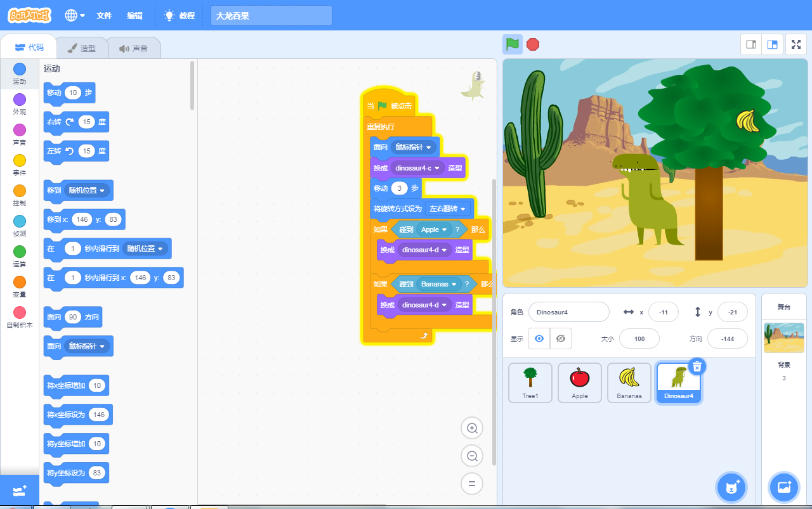Viewport: 812px width, 509px height.
Task: Open the choose a backdrop button
Action: 784,487
